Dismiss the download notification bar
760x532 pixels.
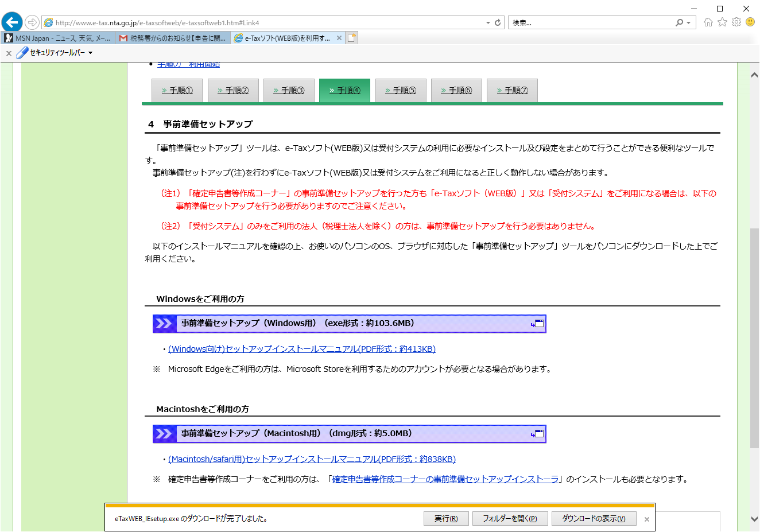647,519
